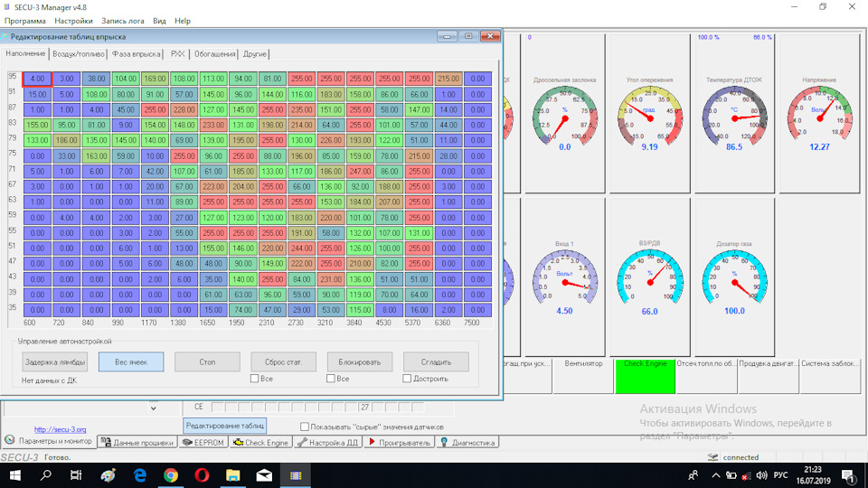This screenshot has width=868, height=488.
Task: Select the 235.00 cell in row 87
Action: pyautogui.click(x=301, y=109)
